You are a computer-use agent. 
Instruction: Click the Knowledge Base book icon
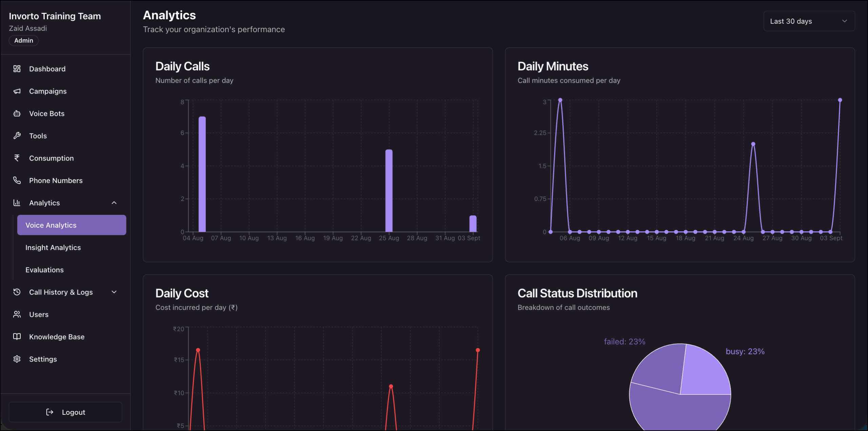(x=17, y=336)
